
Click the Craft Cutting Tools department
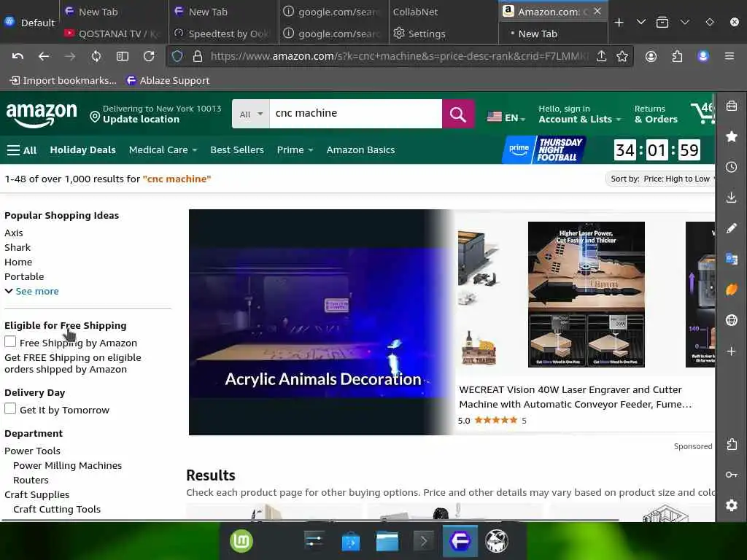pos(57,509)
